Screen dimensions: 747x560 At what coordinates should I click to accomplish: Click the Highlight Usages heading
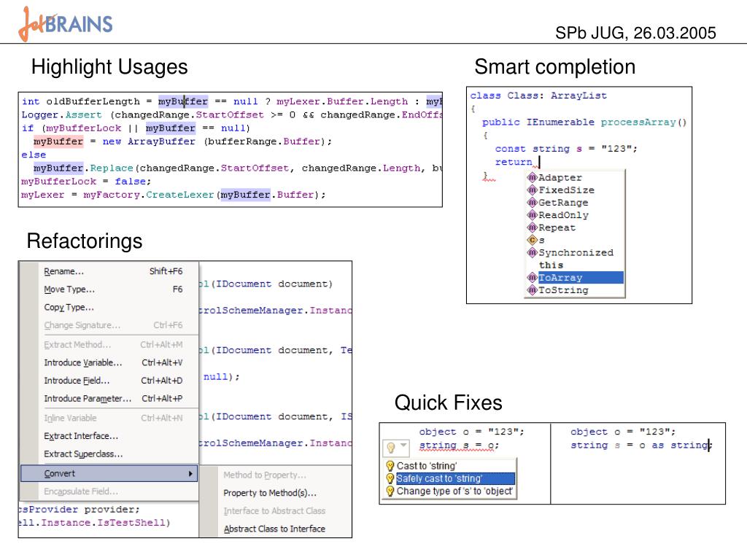109,66
